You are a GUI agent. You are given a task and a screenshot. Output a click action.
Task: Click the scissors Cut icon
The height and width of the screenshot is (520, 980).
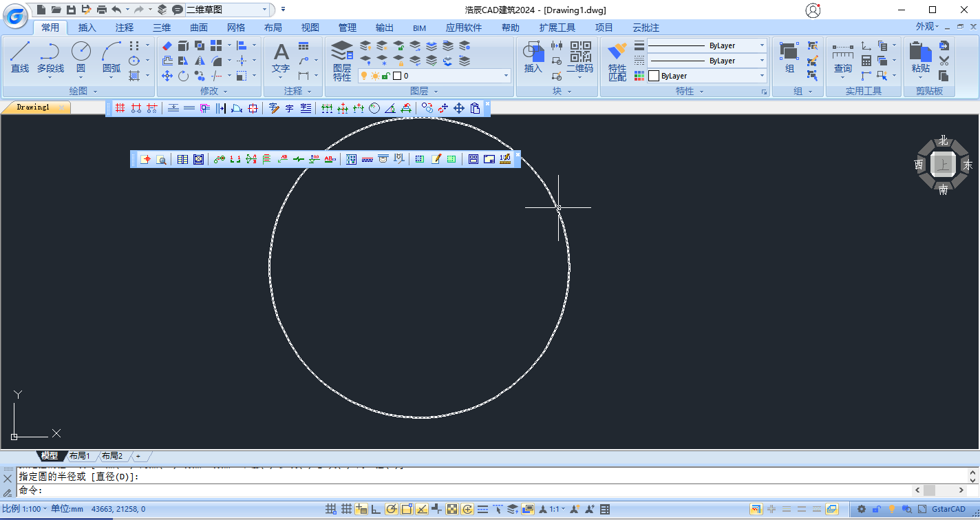tap(944, 61)
